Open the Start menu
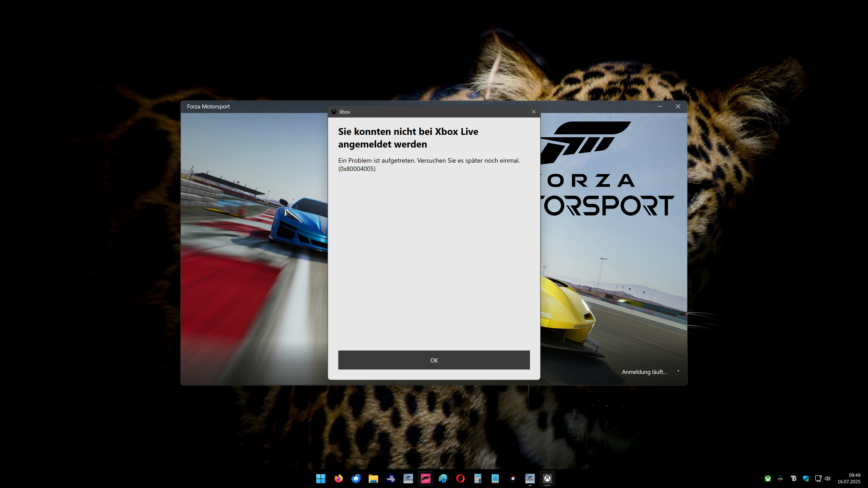This screenshot has width=868, height=488. pos(321,478)
